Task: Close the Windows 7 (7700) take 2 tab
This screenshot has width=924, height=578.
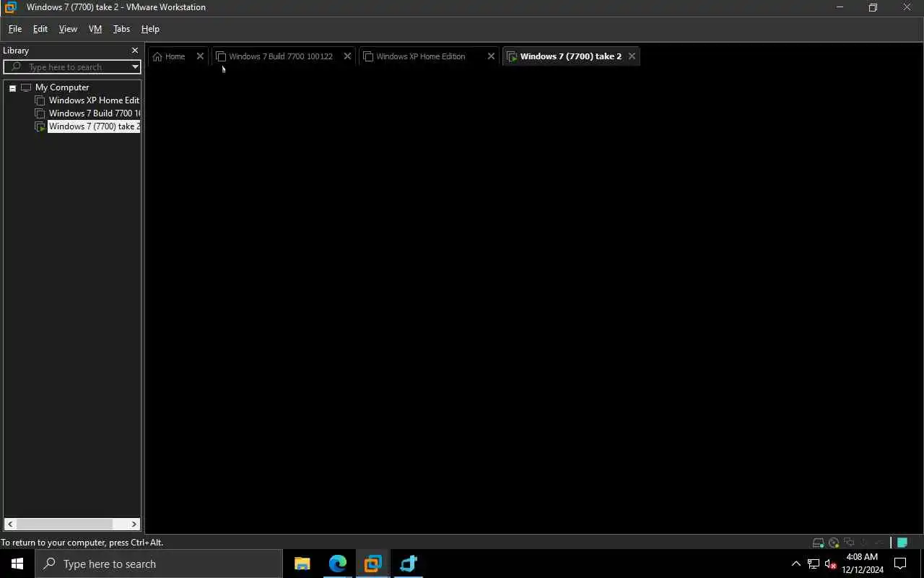Action: coord(632,56)
